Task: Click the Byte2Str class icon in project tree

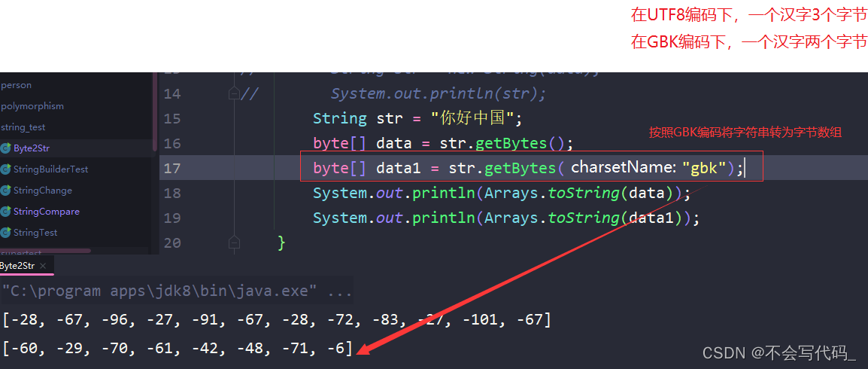Action: coord(5,148)
